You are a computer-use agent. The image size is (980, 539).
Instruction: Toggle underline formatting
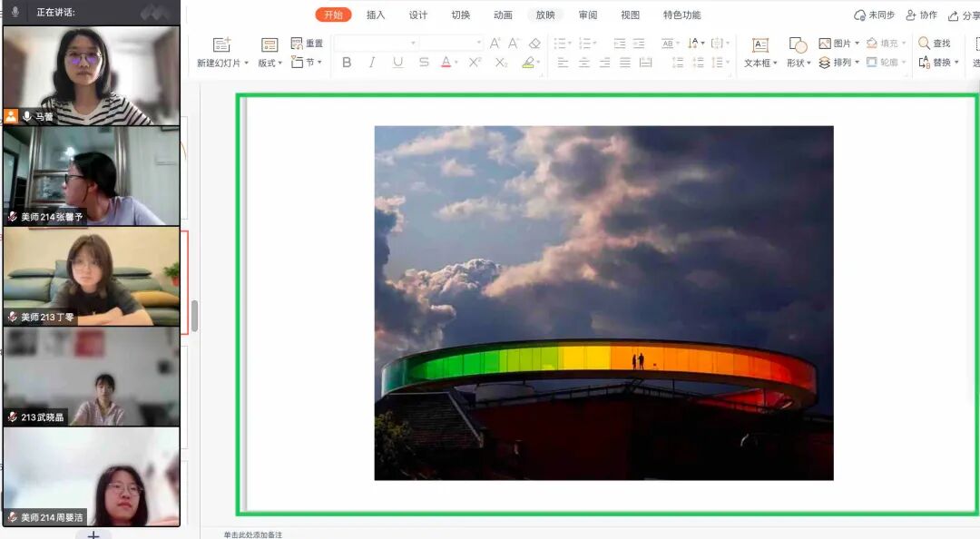point(397,62)
